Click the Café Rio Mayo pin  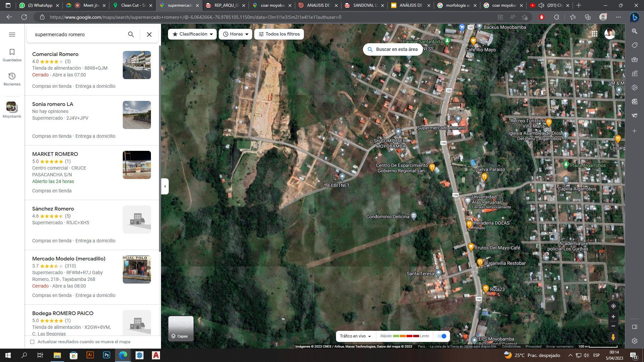coord(473,42)
